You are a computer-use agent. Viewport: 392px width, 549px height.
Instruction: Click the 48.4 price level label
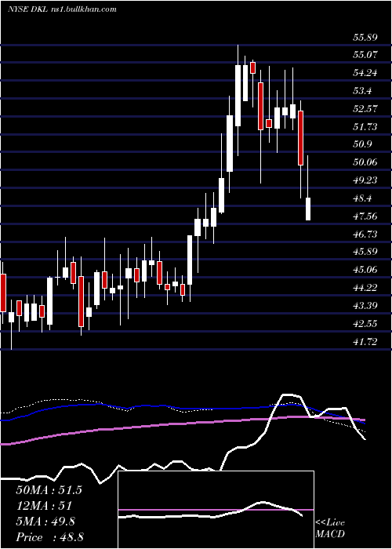click(x=363, y=198)
